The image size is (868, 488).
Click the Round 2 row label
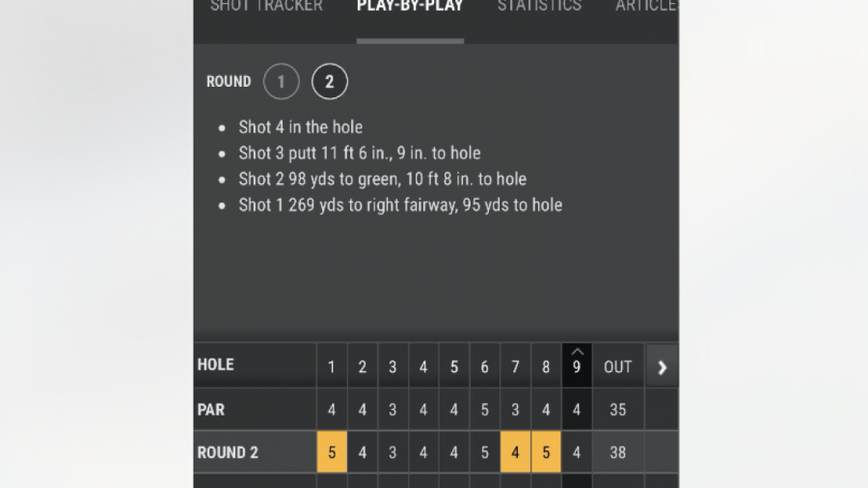pyautogui.click(x=228, y=452)
